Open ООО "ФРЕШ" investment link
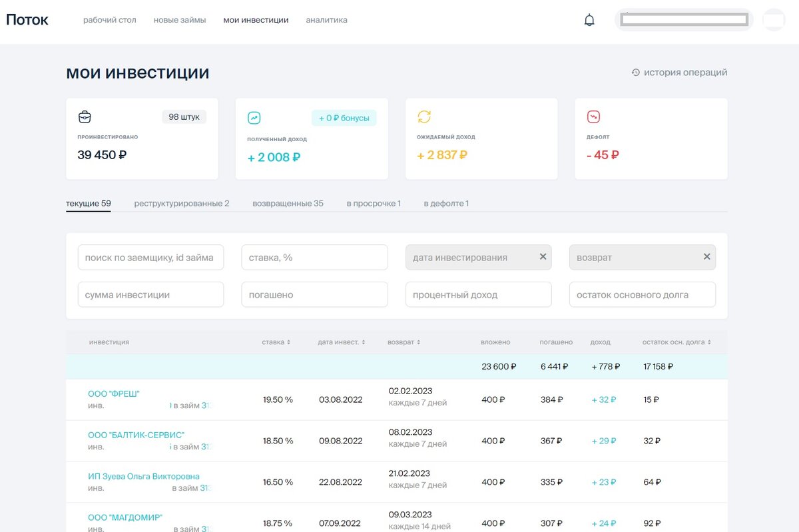799x532 pixels. click(114, 394)
